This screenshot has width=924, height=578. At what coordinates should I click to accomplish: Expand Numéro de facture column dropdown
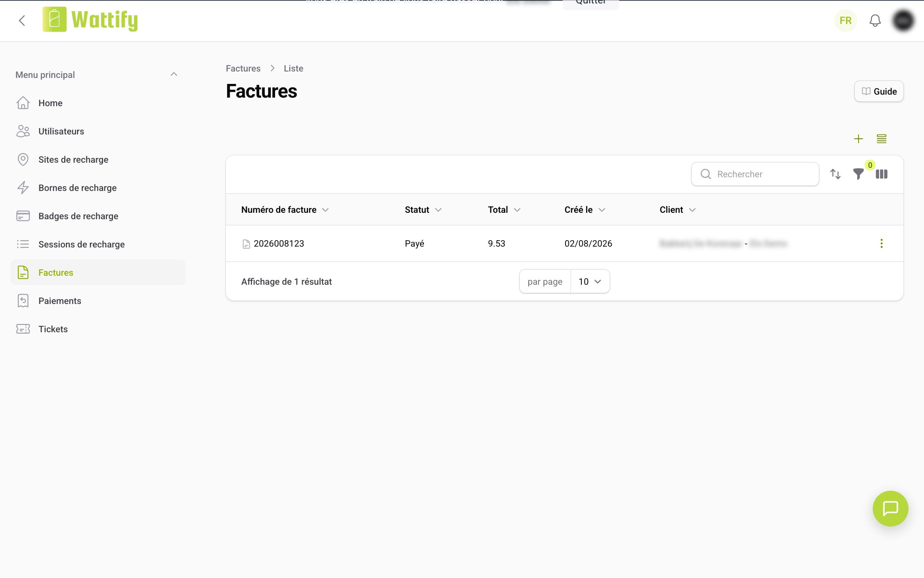pyautogui.click(x=325, y=210)
